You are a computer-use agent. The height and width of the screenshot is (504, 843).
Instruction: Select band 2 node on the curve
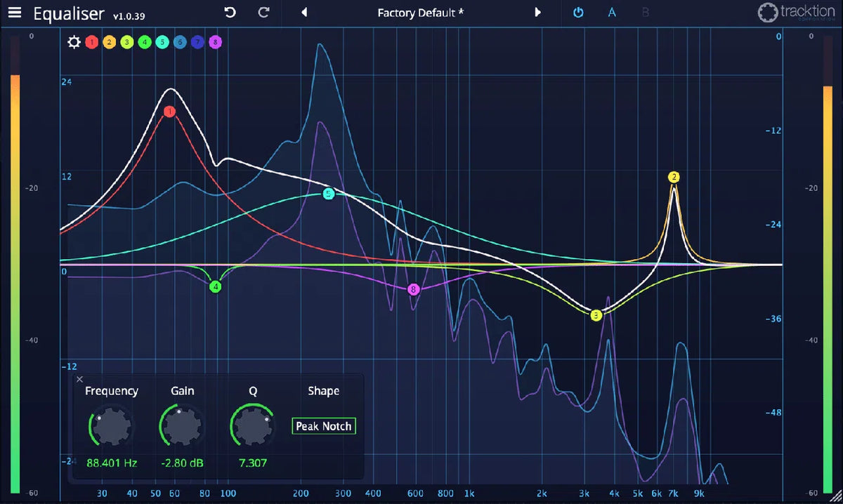674,177
